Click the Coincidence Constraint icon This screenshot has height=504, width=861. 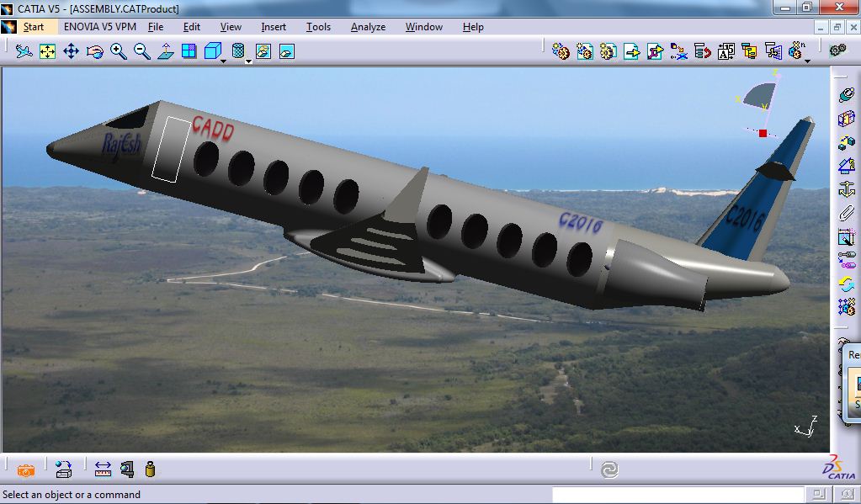pos(846,94)
